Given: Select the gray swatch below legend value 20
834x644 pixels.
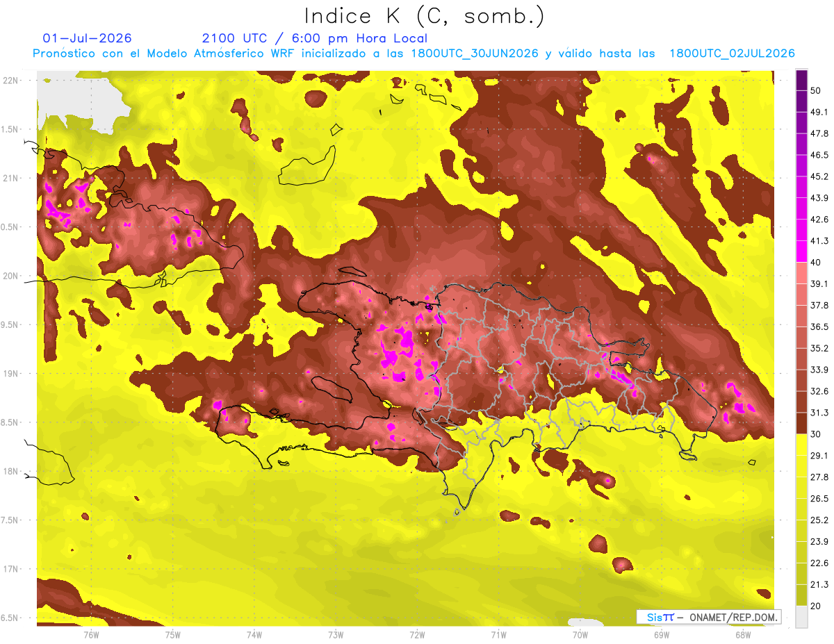Looking at the screenshot, I should click(801, 617).
